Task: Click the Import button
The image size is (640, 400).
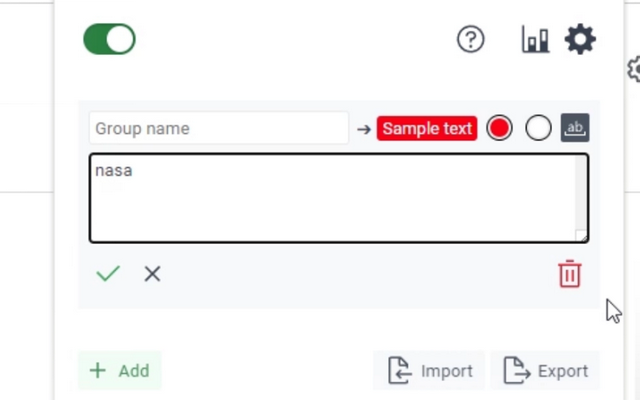Action: [429, 371]
